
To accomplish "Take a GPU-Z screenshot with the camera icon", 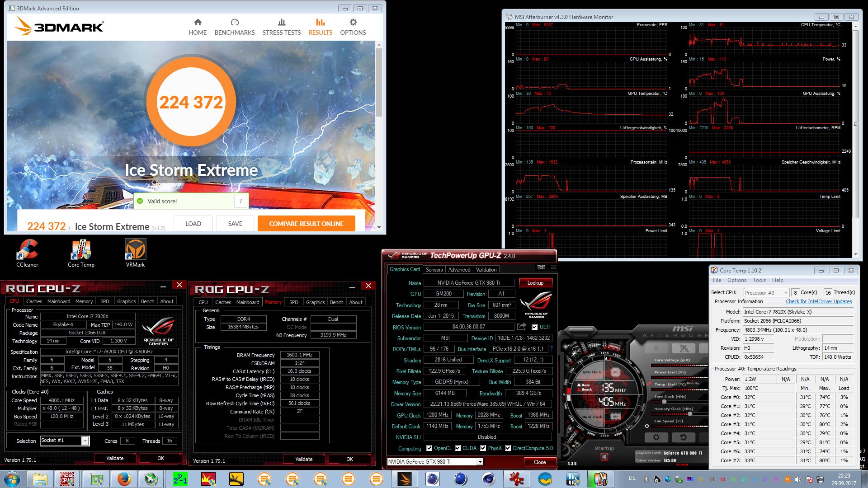I will pyautogui.click(x=541, y=267).
